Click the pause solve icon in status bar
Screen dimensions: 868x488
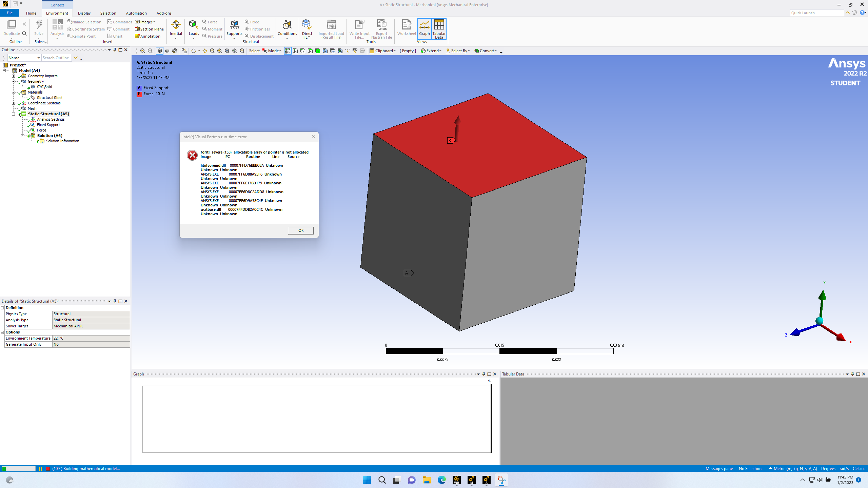click(40, 469)
